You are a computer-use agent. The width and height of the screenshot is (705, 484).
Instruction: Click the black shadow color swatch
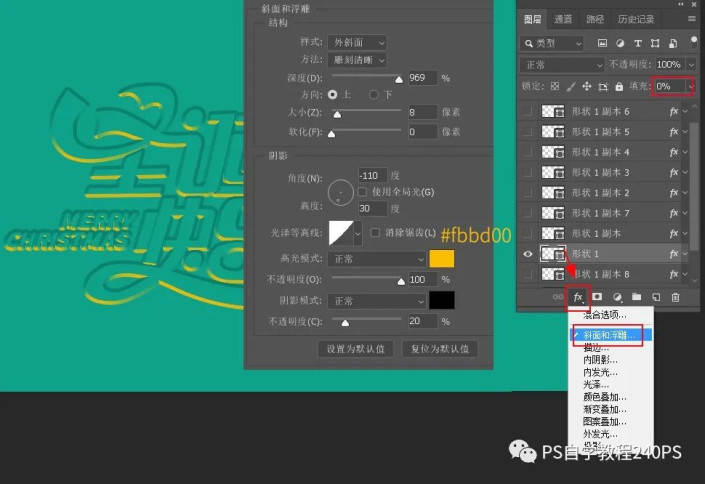442,300
